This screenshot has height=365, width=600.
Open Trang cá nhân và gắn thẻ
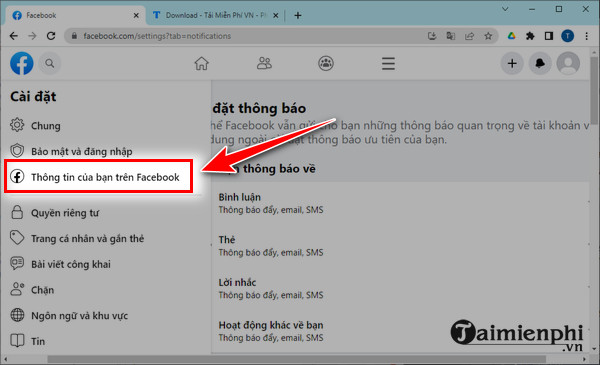tap(77, 238)
